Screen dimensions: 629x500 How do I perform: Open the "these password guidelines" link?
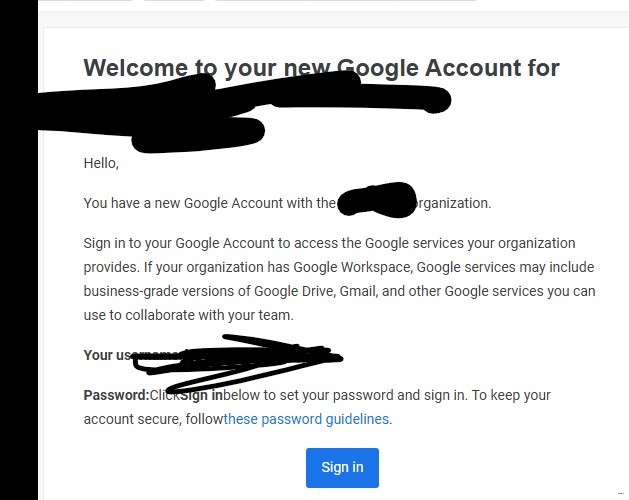click(x=307, y=419)
